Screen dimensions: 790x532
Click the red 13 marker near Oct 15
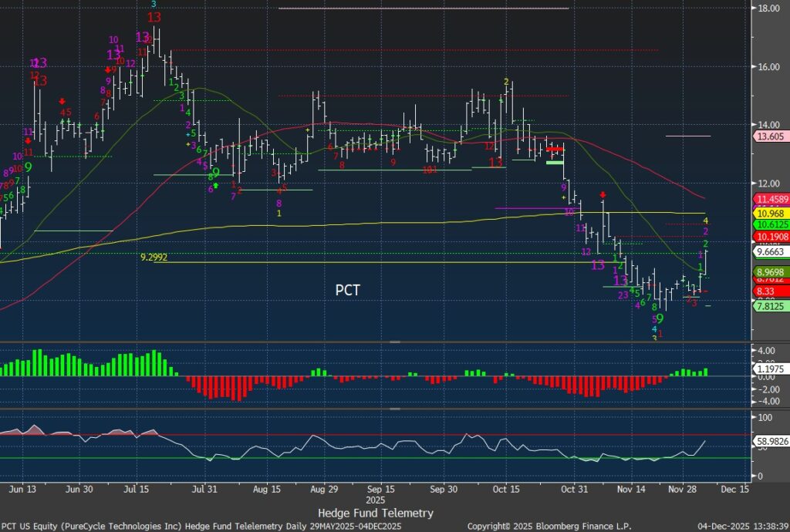pos(495,162)
